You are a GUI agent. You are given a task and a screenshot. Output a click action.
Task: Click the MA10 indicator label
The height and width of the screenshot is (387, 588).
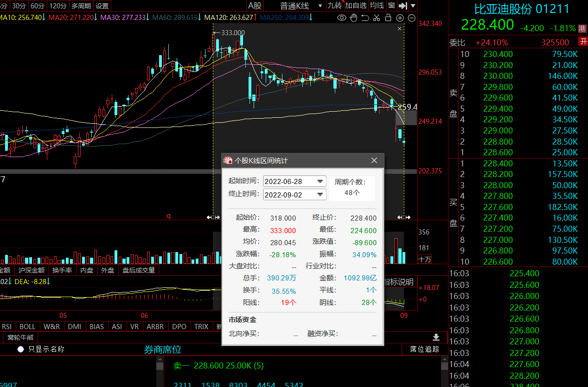pyautogui.click(x=22, y=18)
